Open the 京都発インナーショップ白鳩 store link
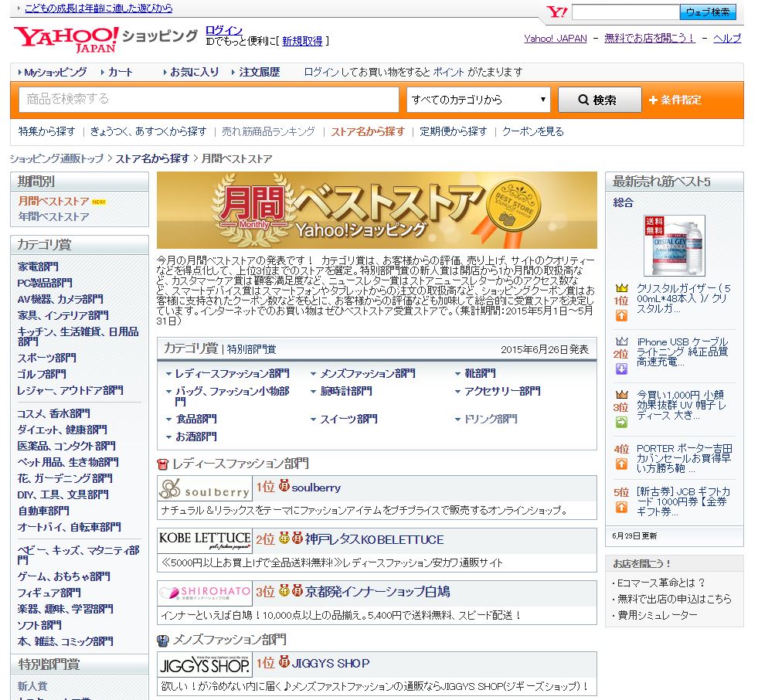758x700 pixels. tap(377, 592)
